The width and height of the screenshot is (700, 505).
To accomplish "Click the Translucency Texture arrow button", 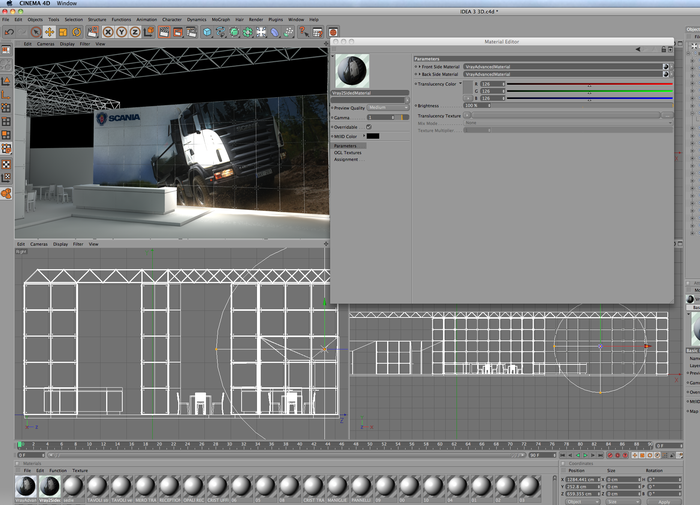I will click(467, 115).
